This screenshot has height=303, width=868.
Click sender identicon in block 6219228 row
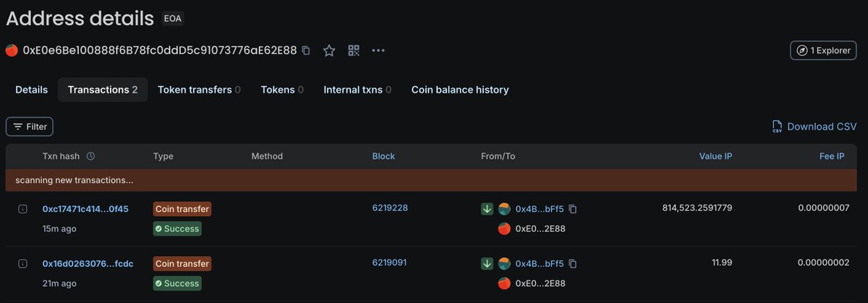pos(505,209)
